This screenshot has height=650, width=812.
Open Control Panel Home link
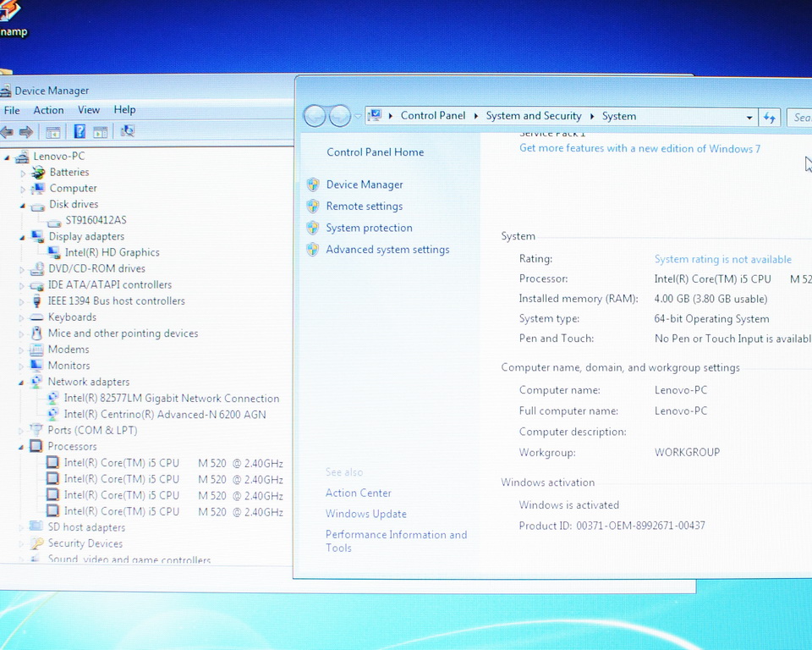click(375, 151)
